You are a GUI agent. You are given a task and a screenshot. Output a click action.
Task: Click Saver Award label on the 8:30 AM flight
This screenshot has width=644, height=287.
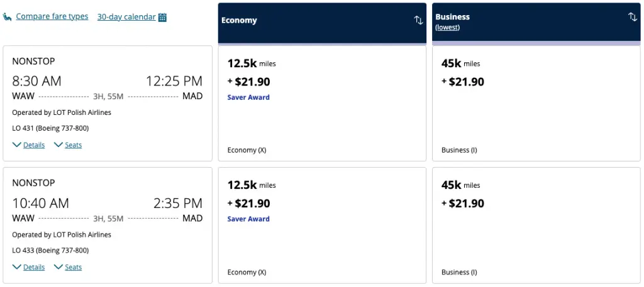(x=248, y=97)
